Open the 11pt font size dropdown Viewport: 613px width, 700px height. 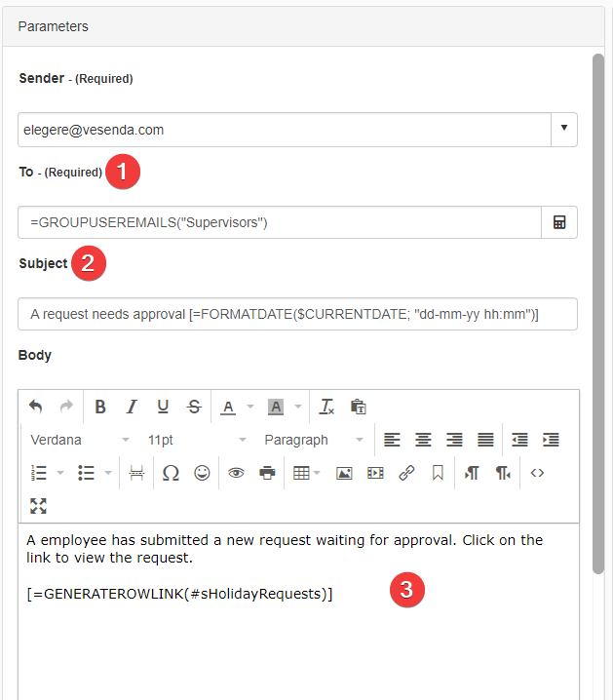point(197,440)
